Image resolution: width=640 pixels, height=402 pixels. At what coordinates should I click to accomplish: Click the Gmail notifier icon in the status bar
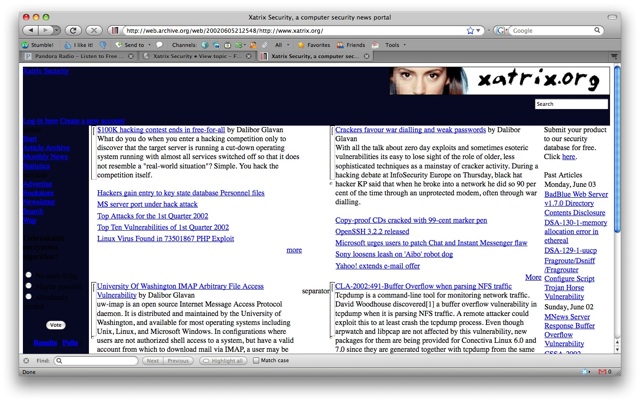point(604,372)
